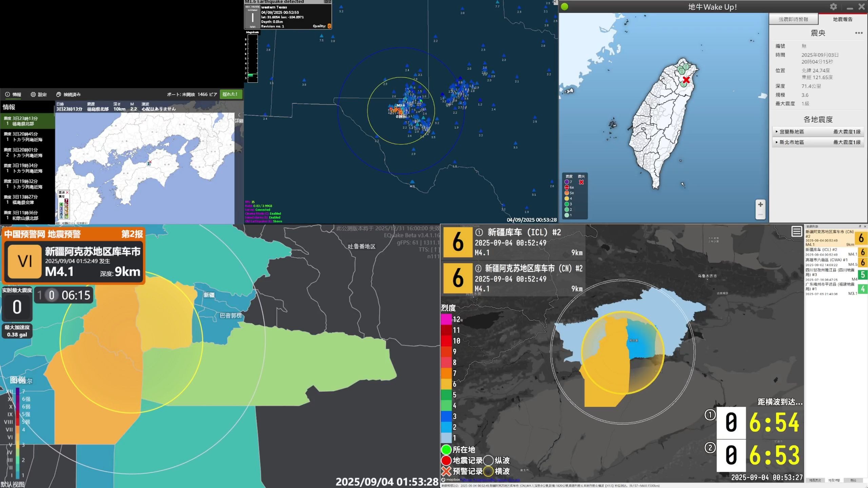Select the 3日19時32分 トカラ列島近海 entry

point(27,184)
